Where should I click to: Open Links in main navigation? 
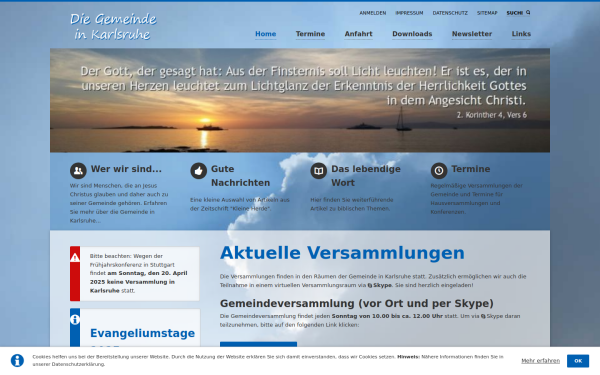521,34
